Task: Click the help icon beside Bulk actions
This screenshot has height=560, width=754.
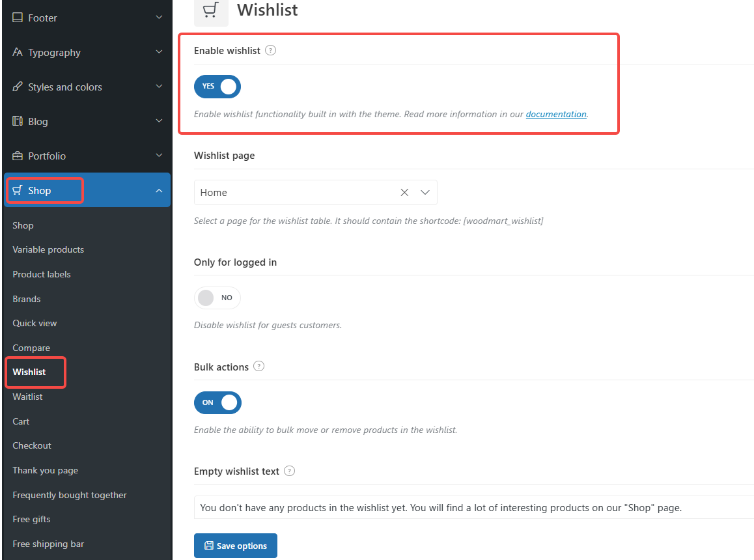Action: coord(259,367)
